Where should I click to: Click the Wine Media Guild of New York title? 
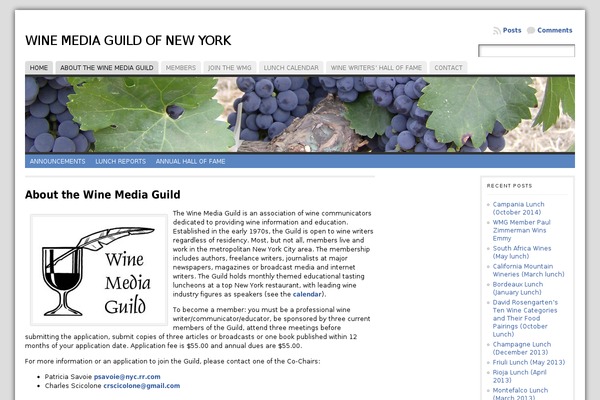(128, 40)
